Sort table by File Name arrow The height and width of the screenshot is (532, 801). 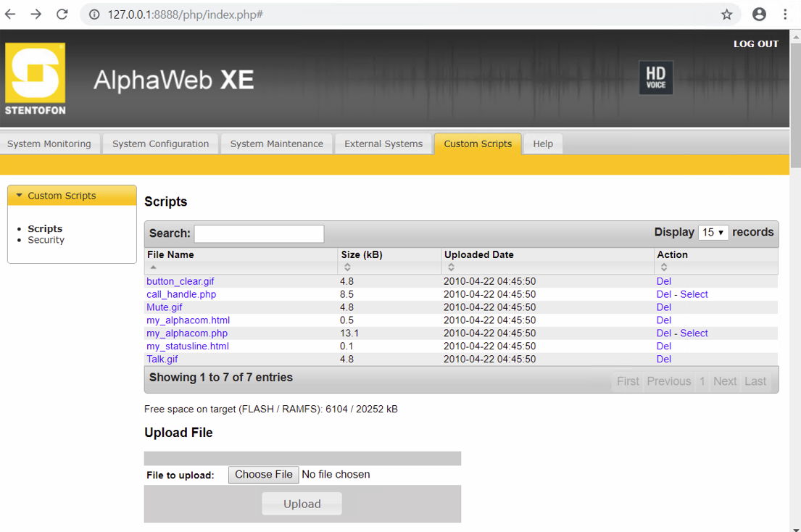coord(153,267)
